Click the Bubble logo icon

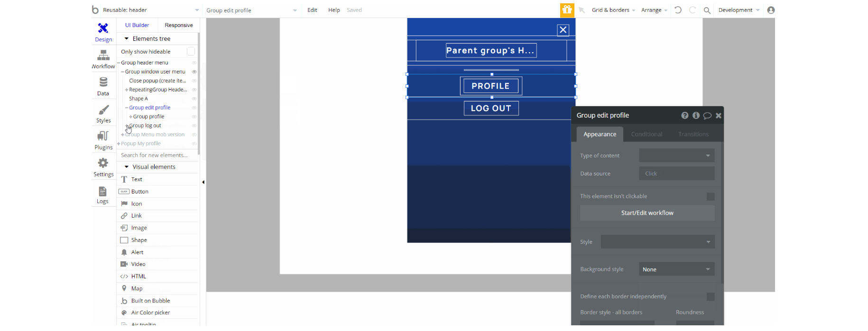pos(95,9)
